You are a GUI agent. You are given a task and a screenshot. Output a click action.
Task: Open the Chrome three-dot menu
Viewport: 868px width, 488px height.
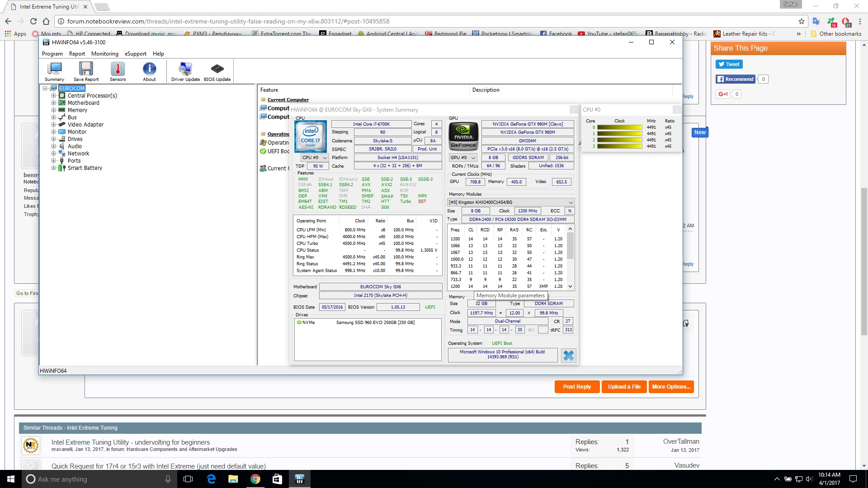860,21
